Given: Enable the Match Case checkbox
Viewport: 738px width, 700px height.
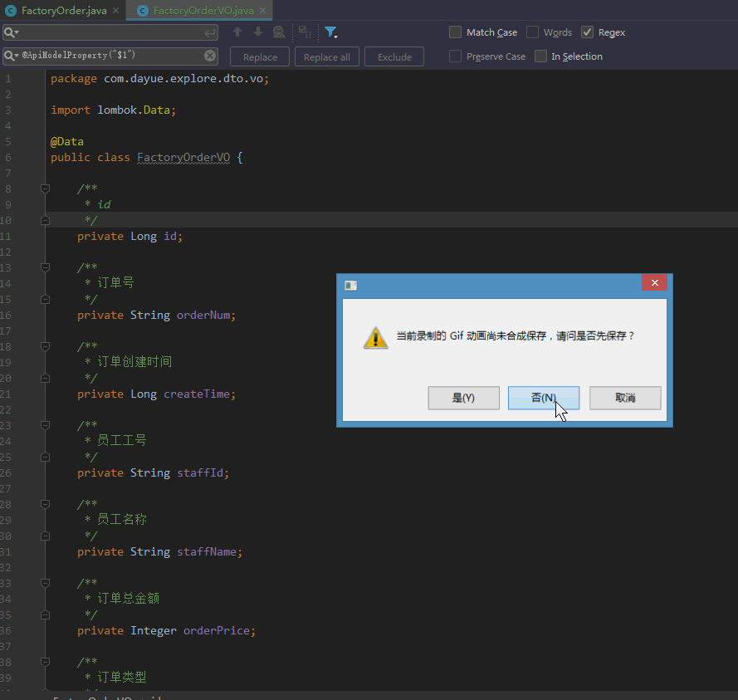Looking at the screenshot, I should pos(455,32).
